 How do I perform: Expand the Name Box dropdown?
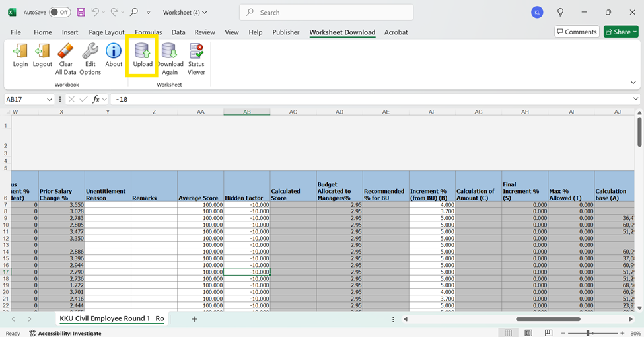[x=50, y=99]
